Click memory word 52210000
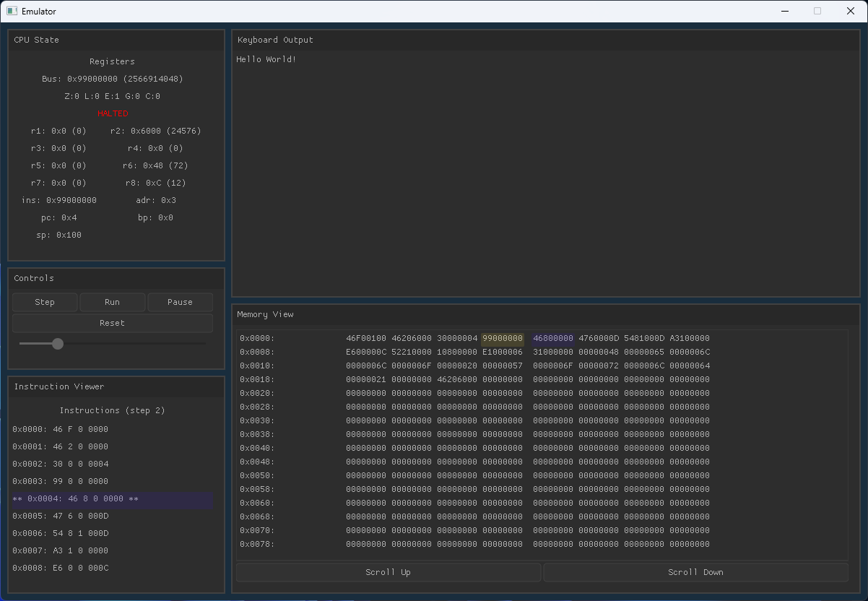The image size is (868, 601). 412,352
